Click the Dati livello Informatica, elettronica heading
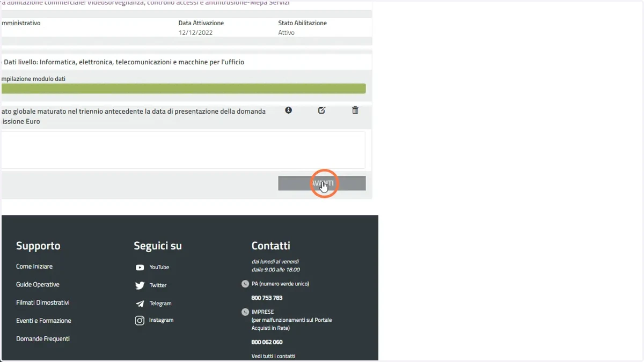This screenshot has height=362, width=644. [x=123, y=62]
